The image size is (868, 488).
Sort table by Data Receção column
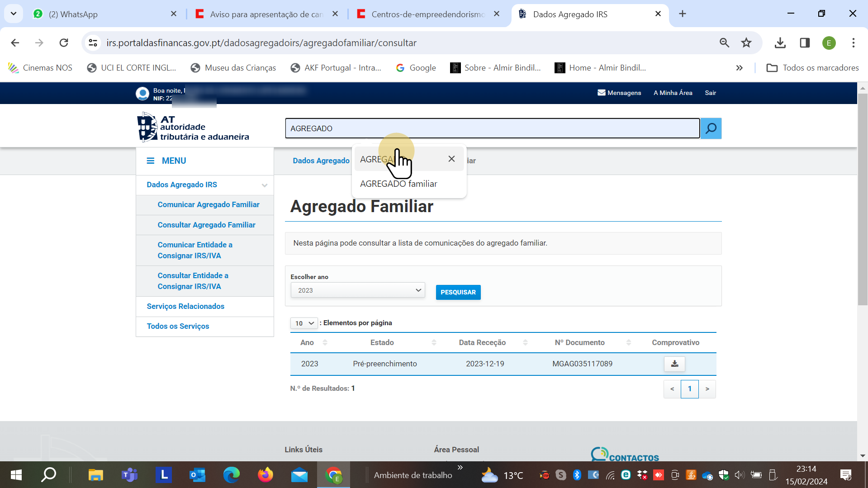pos(525,343)
